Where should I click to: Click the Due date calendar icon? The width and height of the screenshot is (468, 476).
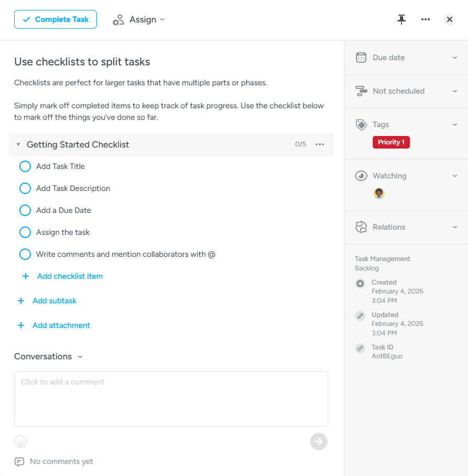pos(361,58)
